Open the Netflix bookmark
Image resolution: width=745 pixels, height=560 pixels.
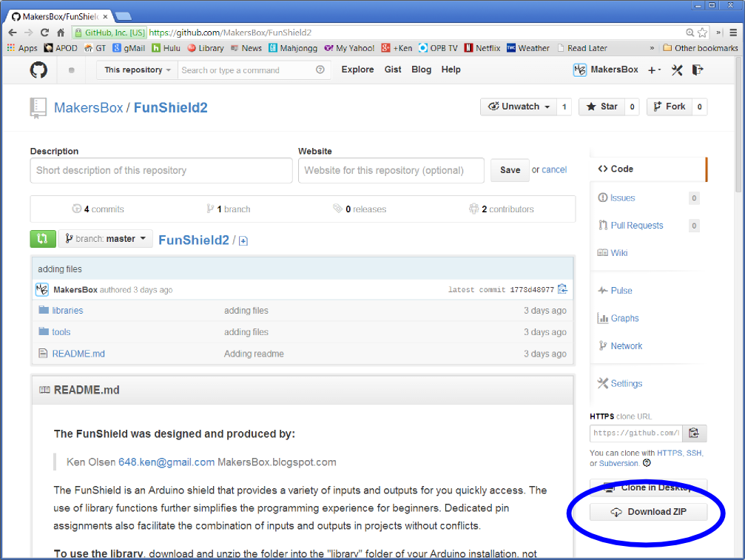point(482,47)
